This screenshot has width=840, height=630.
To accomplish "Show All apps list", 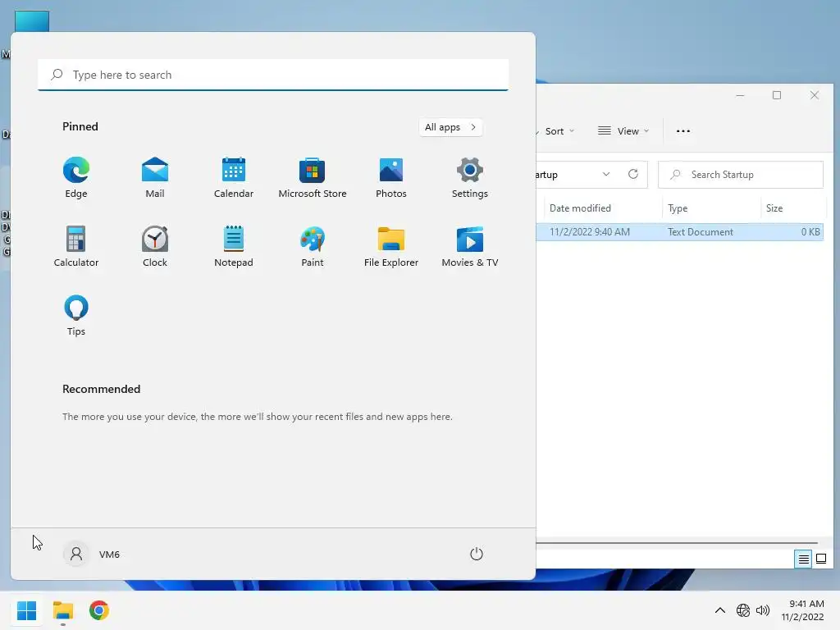I will (450, 127).
